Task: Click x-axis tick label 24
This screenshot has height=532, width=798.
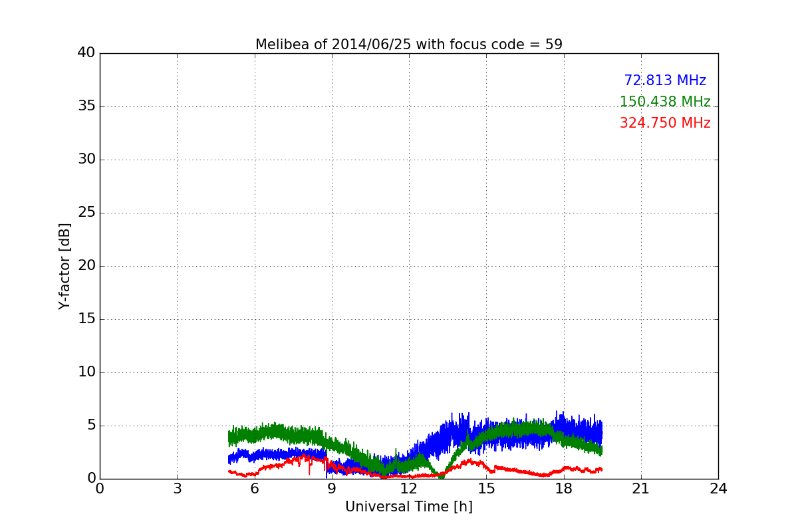Action: coord(718,489)
